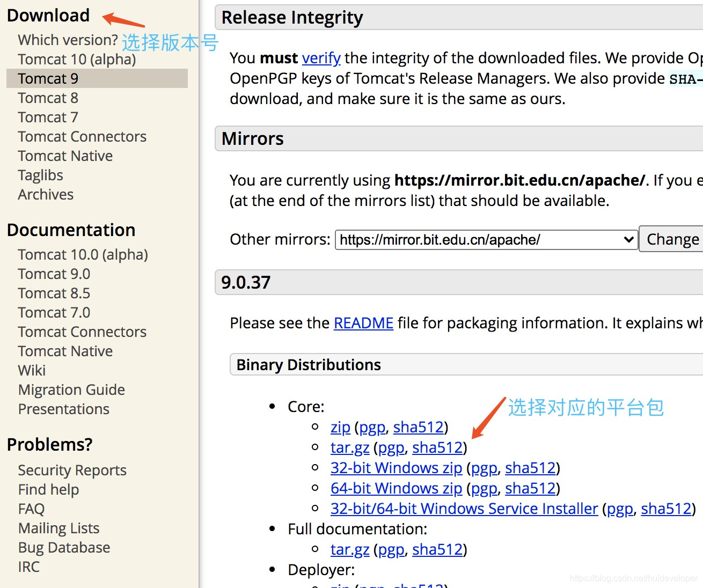Open Tomcat 7.0 documentation

[54, 313]
